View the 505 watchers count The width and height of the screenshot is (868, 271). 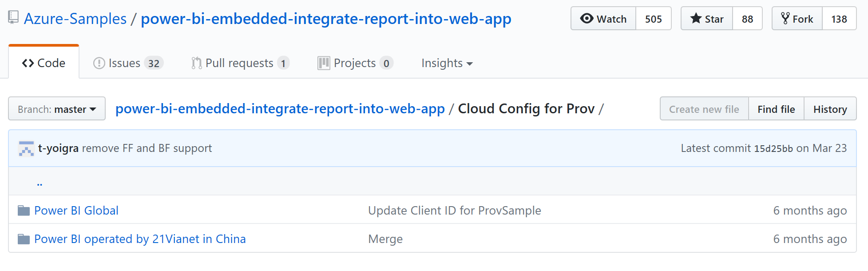[653, 19]
